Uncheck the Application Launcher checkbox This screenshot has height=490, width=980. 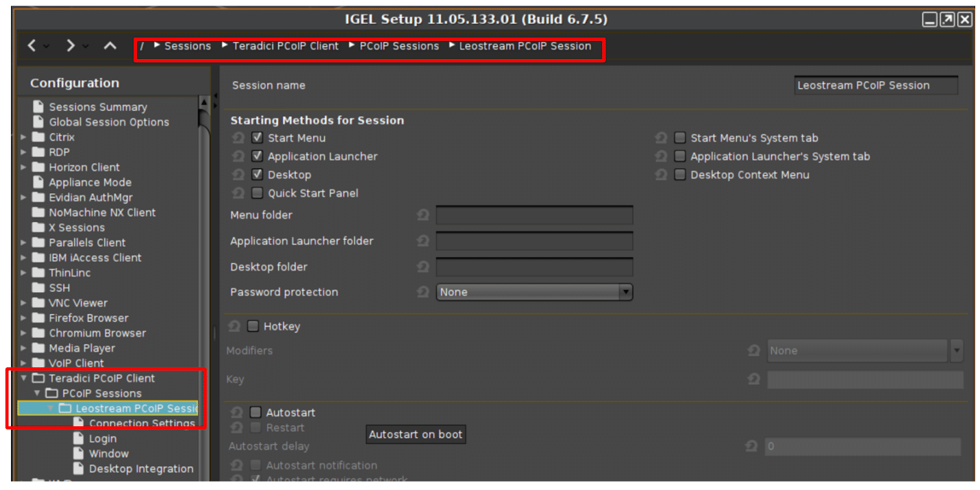tap(257, 156)
